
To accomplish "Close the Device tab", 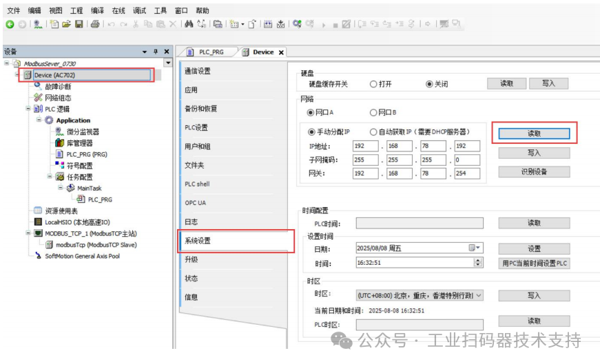I will pos(281,52).
